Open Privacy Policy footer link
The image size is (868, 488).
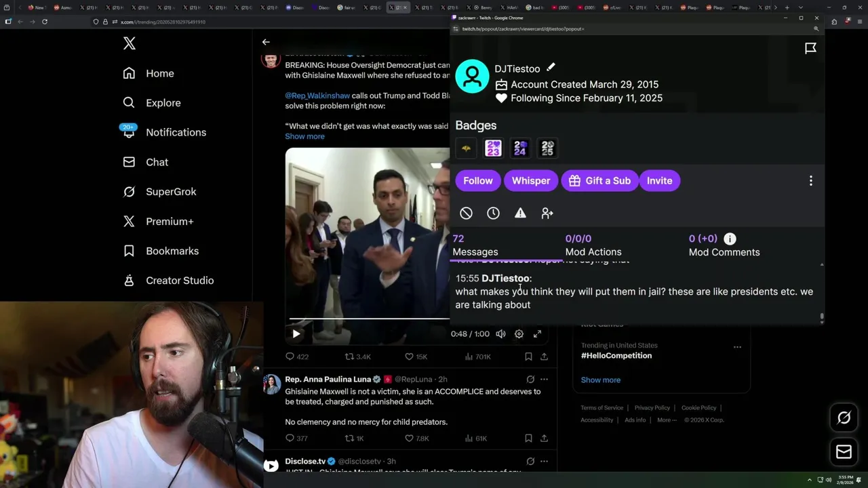pyautogui.click(x=652, y=408)
